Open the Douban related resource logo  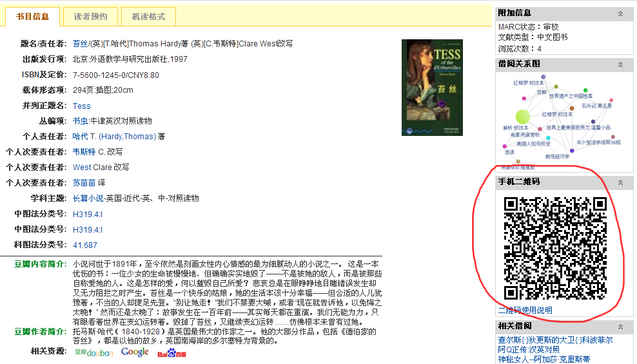(94, 352)
